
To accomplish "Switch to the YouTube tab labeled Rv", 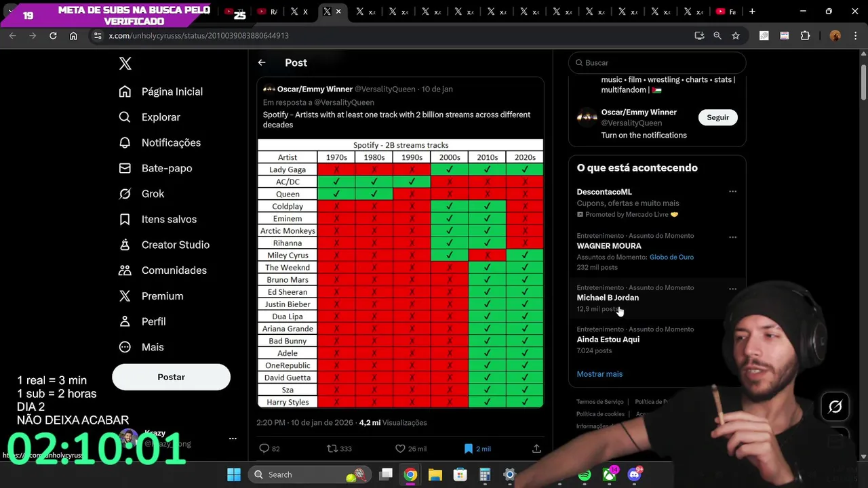I will pos(267,12).
